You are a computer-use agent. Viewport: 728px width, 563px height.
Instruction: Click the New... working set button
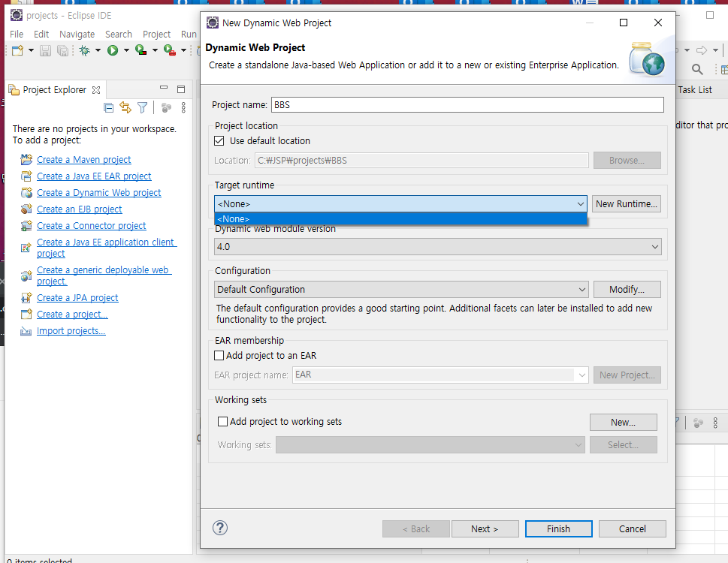623,423
